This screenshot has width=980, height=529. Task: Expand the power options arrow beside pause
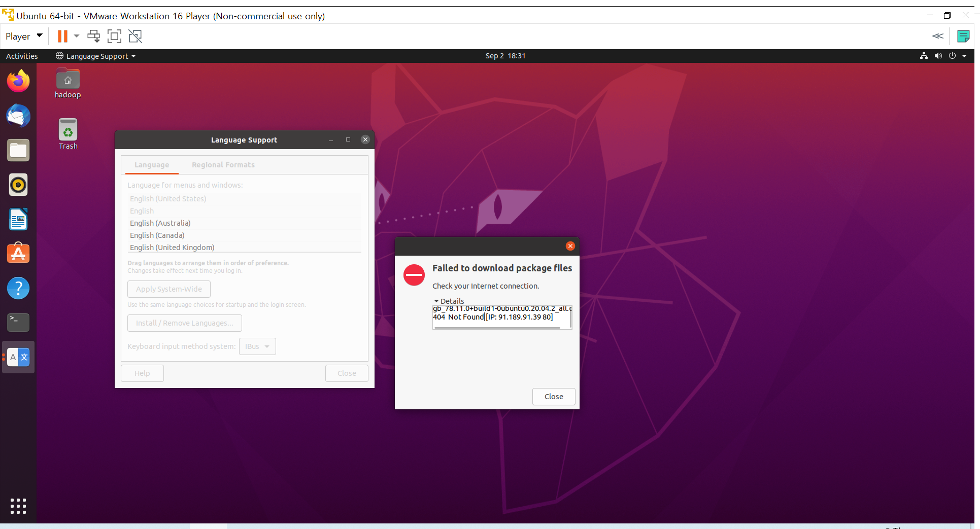[x=77, y=36]
